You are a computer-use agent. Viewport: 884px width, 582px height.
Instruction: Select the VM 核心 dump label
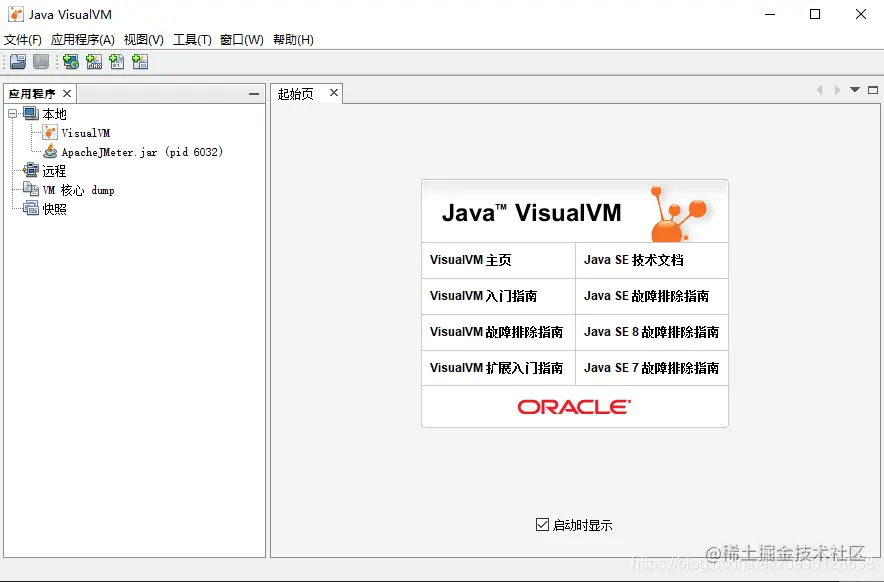[x=78, y=190]
